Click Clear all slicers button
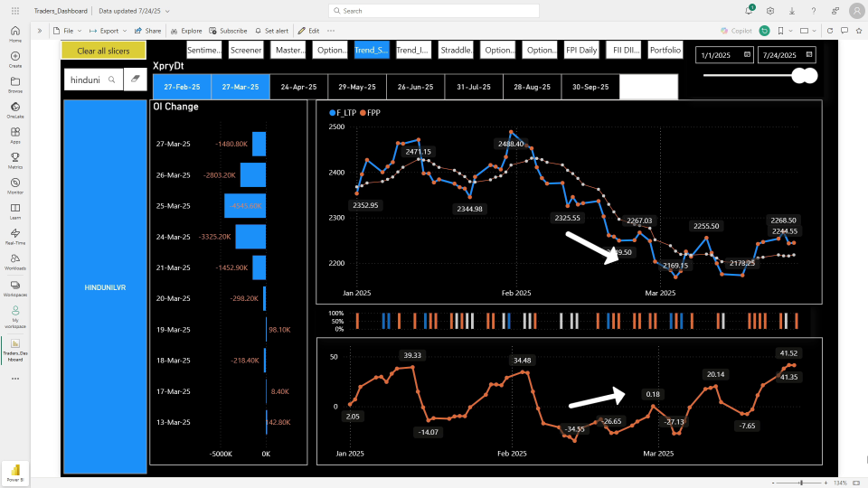Screen dimensions: 868x488 (103, 51)
